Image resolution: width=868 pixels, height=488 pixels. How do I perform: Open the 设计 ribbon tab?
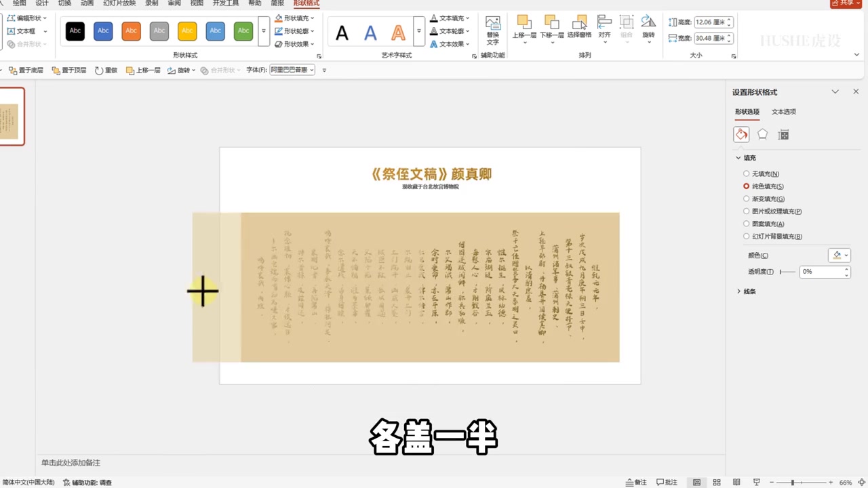coord(42,3)
